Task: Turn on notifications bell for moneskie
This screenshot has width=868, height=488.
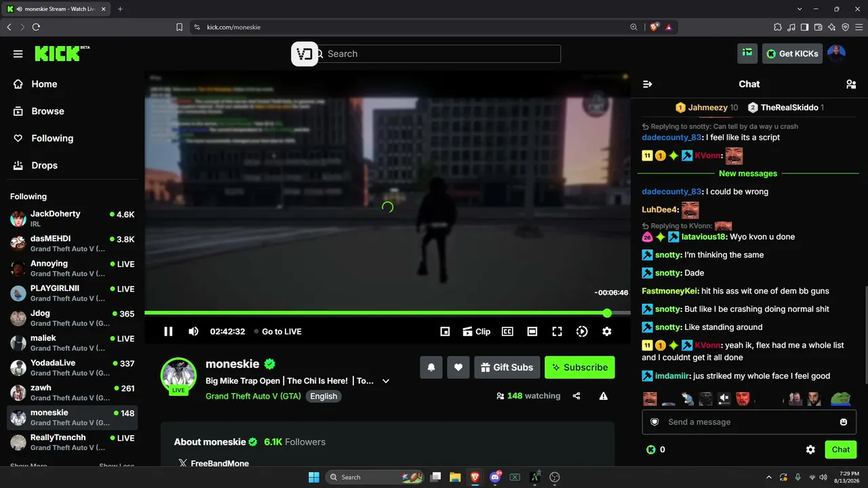Action: [431, 367]
